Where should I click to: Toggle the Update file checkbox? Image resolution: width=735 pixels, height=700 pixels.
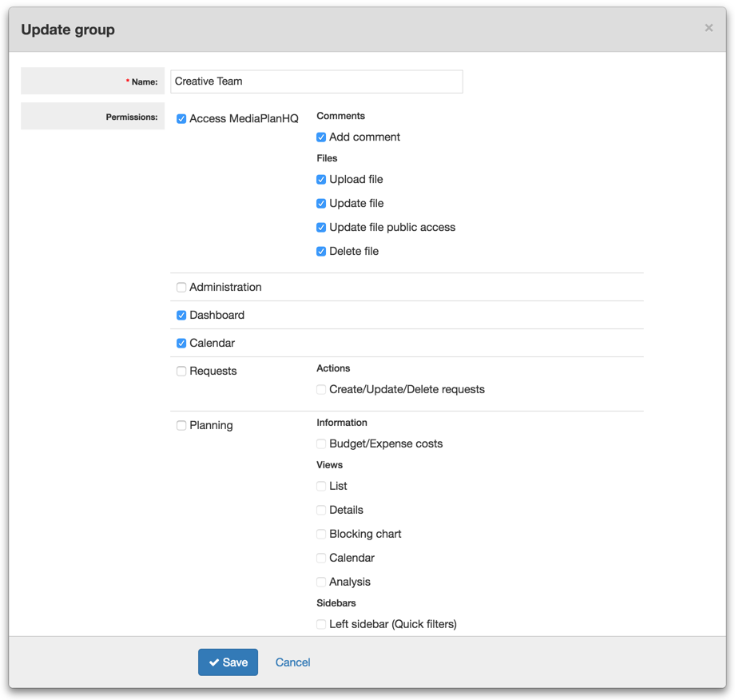[321, 204]
